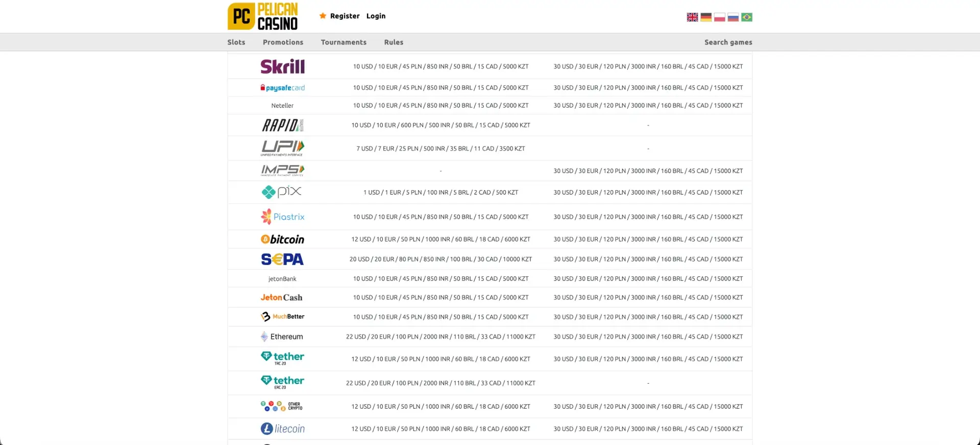The height and width of the screenshot is (445, 980).
Task: Switch to Brazilian flag language
Action: pos(747,17)
